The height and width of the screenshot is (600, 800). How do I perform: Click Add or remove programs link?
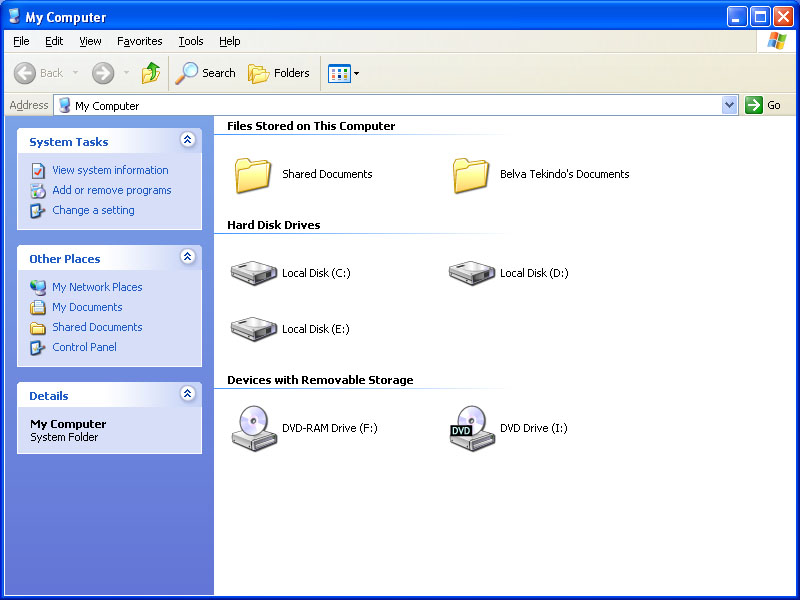tap(112, 190)
